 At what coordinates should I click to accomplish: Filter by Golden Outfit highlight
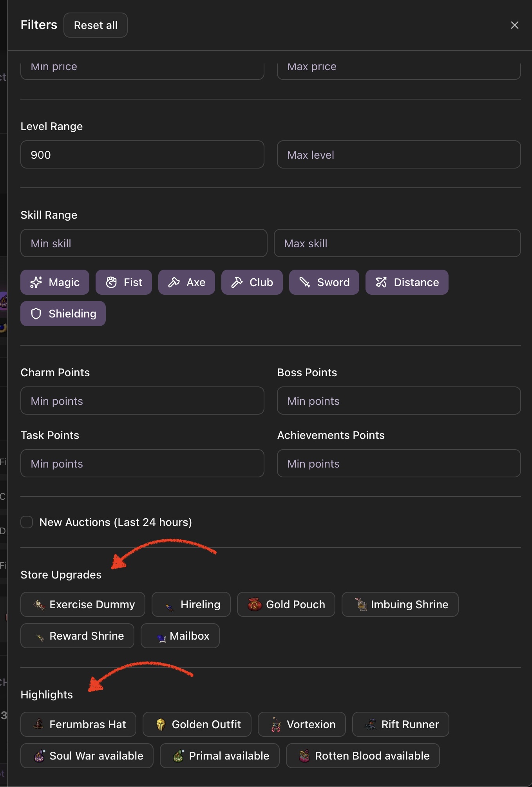pos(197,724)
